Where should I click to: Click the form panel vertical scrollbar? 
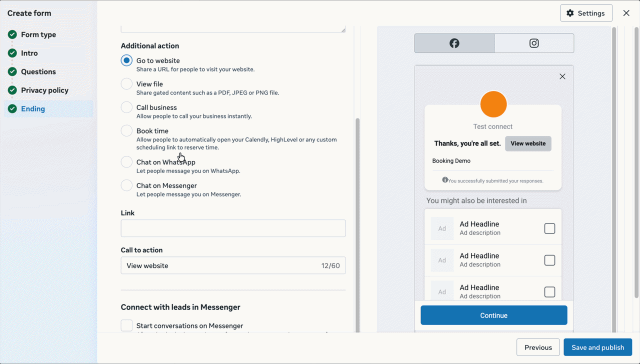pos(357,225)
